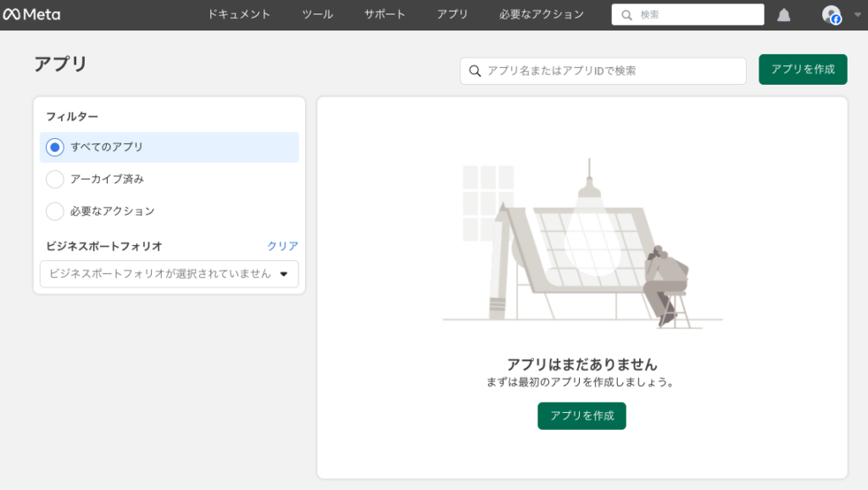Image resolution: width=868 pixels, height=490 pixels.
Task: Open 必要なアクション in the top navigation bar
Action: click(x=542, y=14)
